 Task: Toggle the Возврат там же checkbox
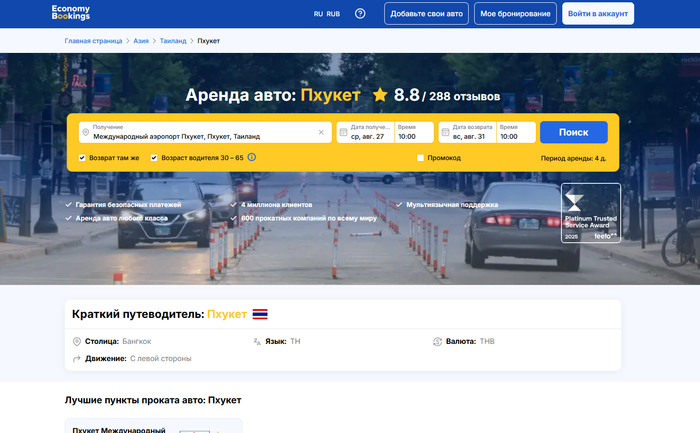[82, 158]
